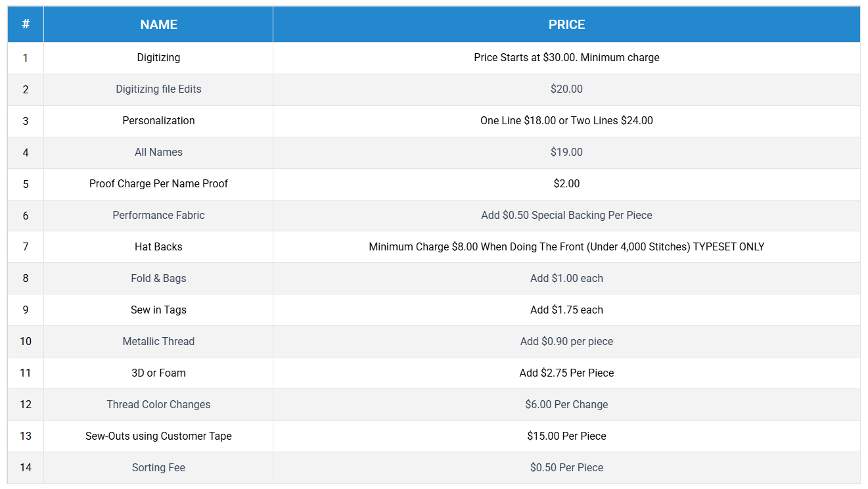Select the Personalization name cell
Viewport: 868px width, 489px height.
tap(158, 121)
